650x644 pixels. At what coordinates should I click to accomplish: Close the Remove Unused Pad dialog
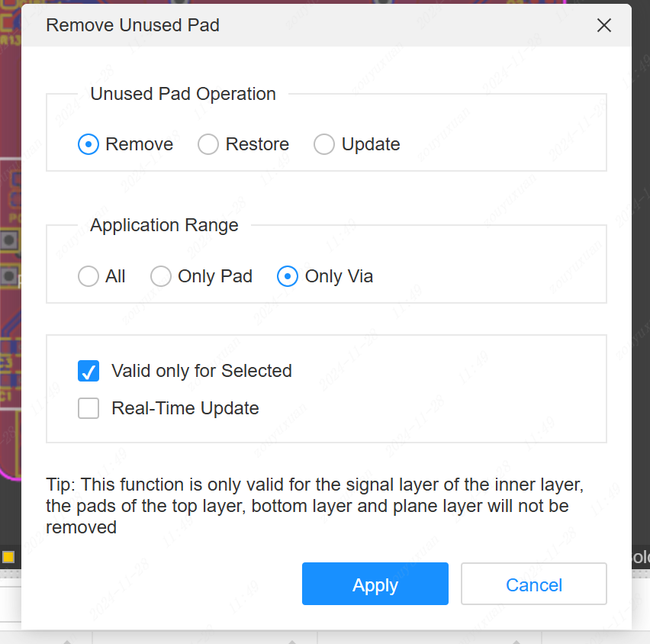tap(604, 25)
